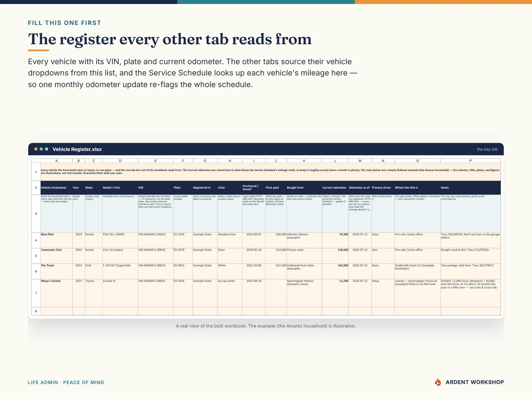This screenshot has width=532, height=399.
Task: Click the 'Bought from' header cell
Action: [304, 188]
